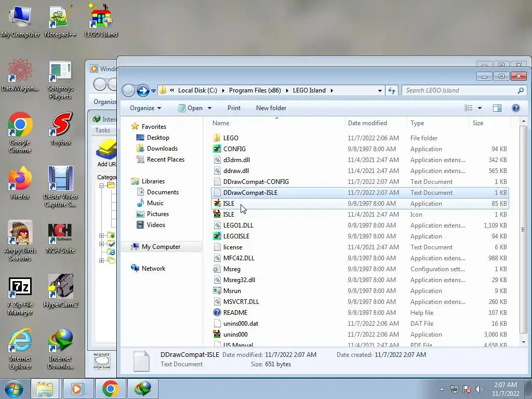This screenshot has height=399, width=532.
Task: Open Internet Download Manager desktop shortcut
Action: (x=60, y=350)
